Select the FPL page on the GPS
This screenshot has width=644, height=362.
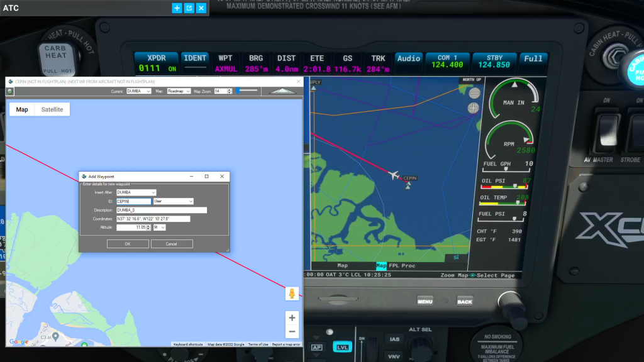tap(394, 266)
